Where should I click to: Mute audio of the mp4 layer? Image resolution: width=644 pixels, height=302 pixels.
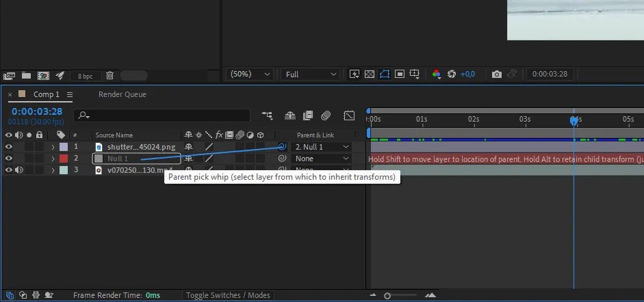[19, 169]
